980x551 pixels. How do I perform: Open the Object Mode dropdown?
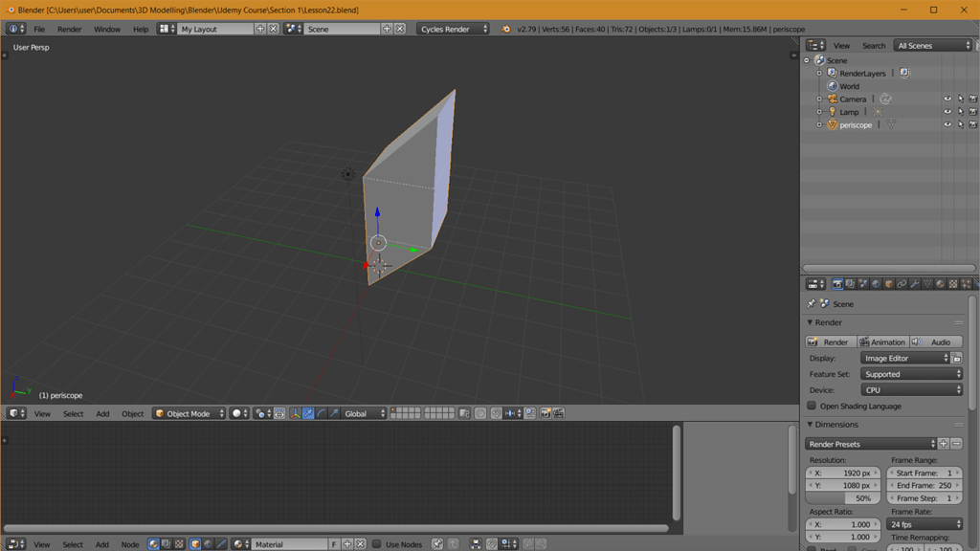[x=189, y=413]
